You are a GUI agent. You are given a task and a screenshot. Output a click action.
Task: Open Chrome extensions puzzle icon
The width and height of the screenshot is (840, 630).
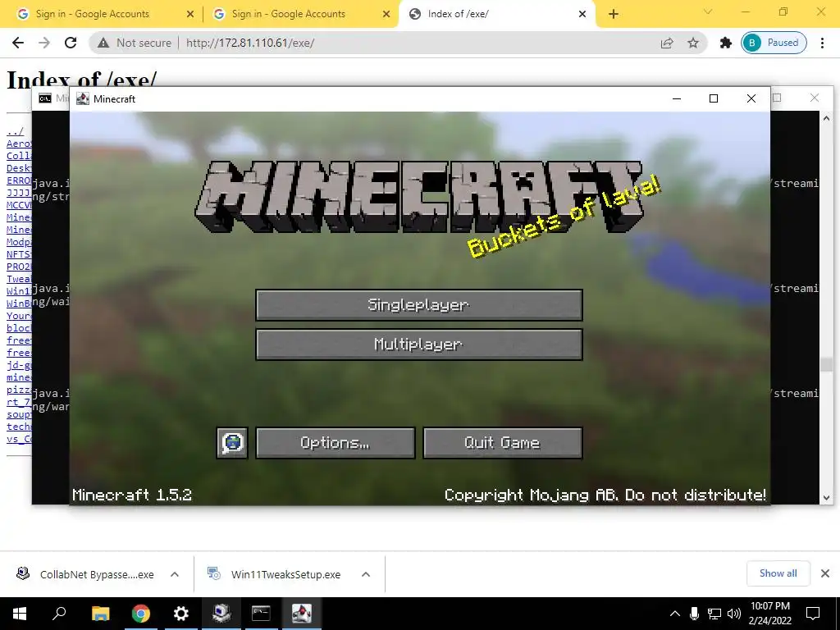725,43
